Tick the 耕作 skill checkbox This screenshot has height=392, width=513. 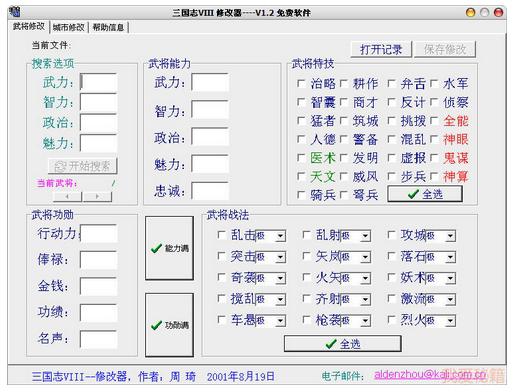(344, 83)
